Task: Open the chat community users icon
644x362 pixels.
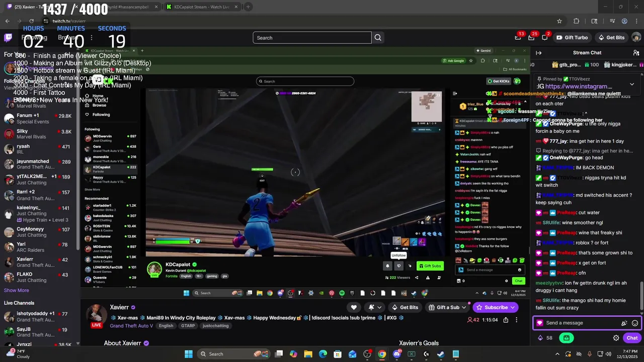Action: (x=636, y=53)
